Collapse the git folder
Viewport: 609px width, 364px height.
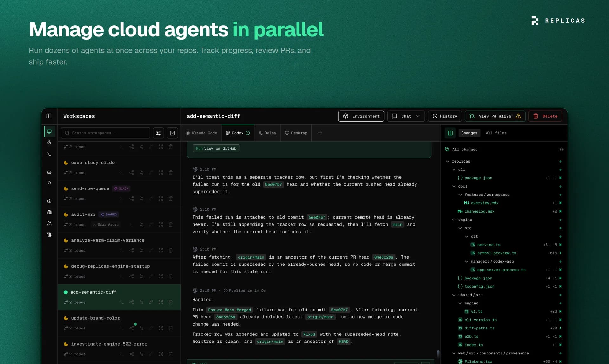click(467, 236)
